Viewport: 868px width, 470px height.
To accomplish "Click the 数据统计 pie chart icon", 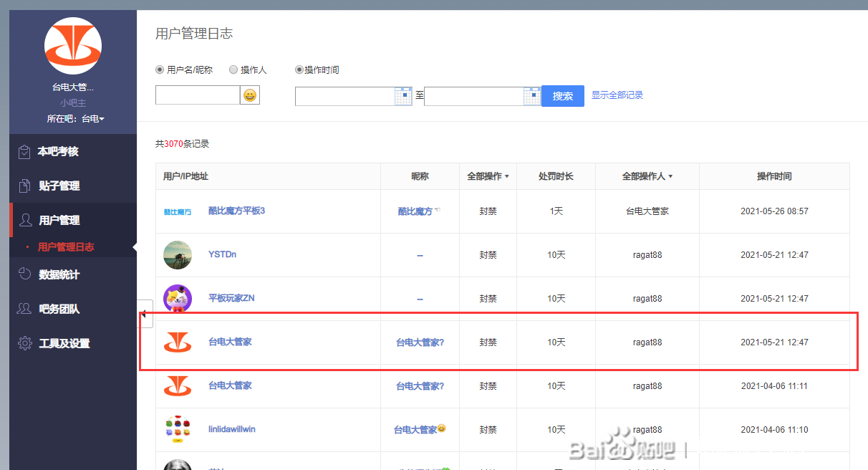I will pyautogui.click(x=25, y=274).
